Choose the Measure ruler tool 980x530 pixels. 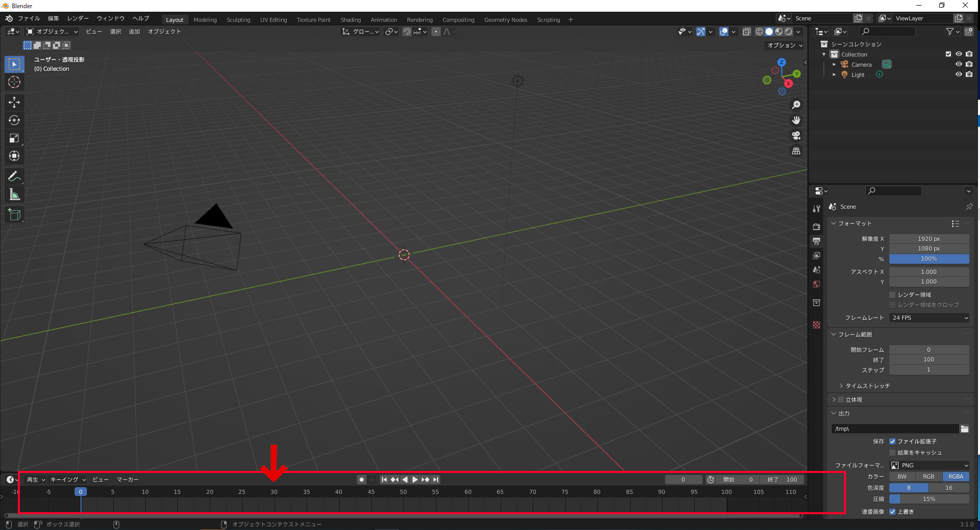(x=14, y=194)
